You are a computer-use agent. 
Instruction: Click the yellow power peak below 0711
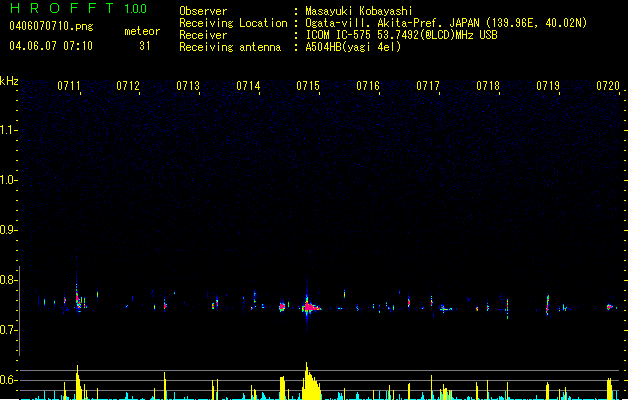[78, 382]
